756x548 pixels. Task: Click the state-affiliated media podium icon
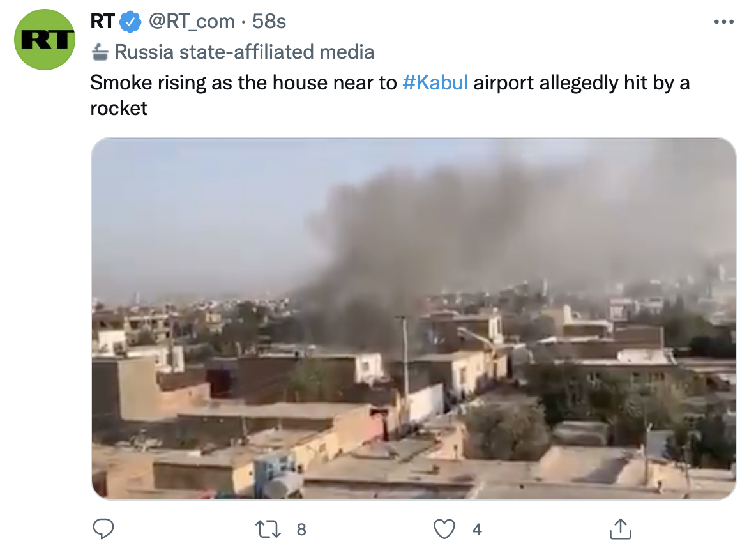(x=100, y=52)
